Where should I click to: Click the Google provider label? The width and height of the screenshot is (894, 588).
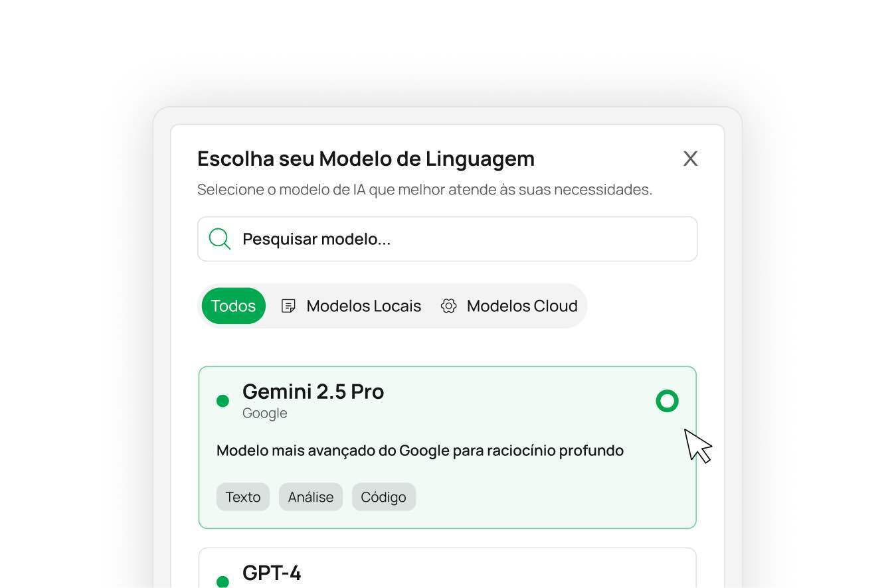tap(264, 412)
